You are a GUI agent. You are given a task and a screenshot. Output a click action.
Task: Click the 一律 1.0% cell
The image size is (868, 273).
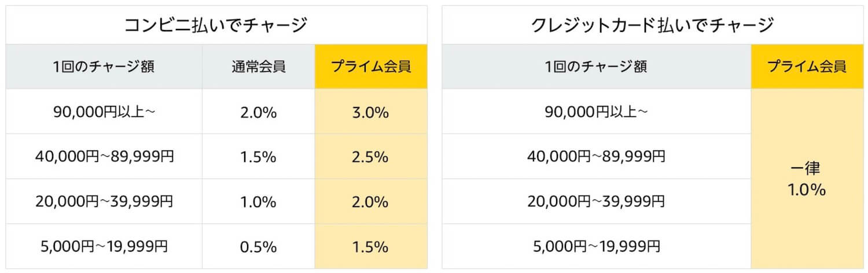pos(807,179)
